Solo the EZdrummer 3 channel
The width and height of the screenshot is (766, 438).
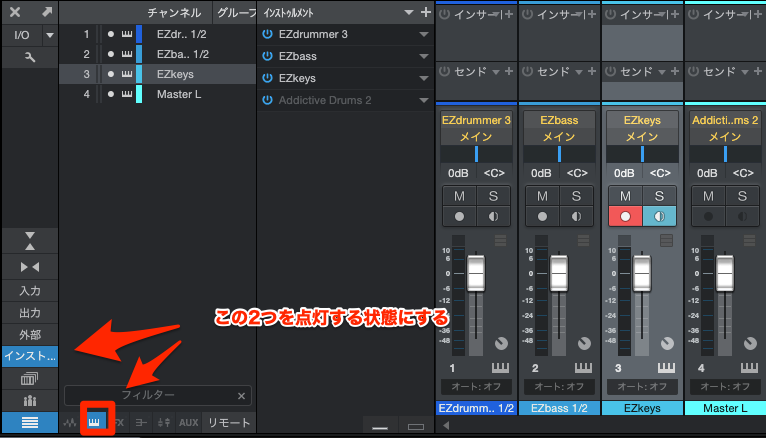tap(493, 196)
